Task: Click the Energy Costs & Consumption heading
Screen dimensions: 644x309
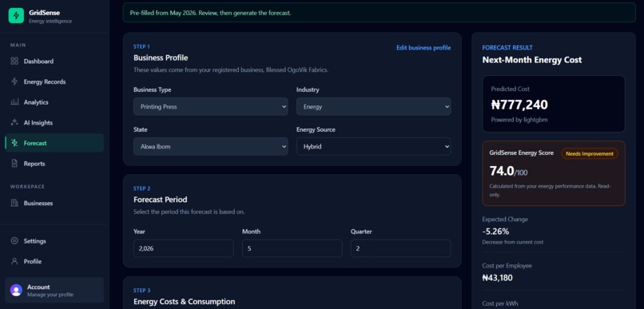Action: pyautogui.click(x=185, y=302)
